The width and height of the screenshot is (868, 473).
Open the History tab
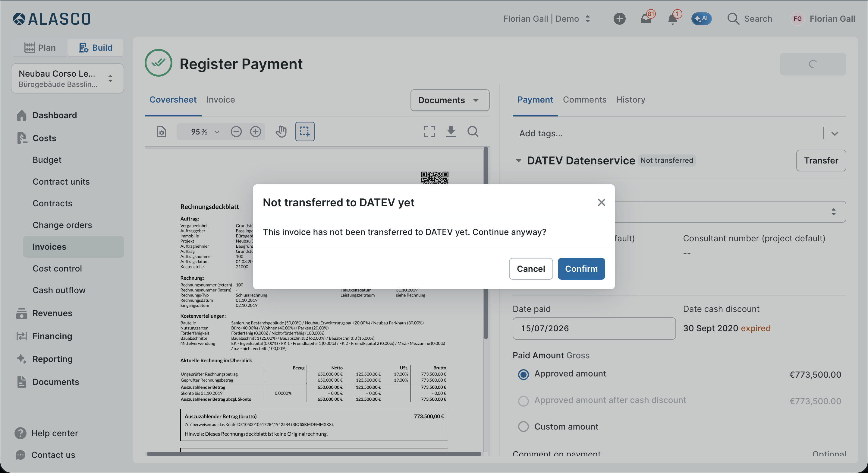point(631,100)
